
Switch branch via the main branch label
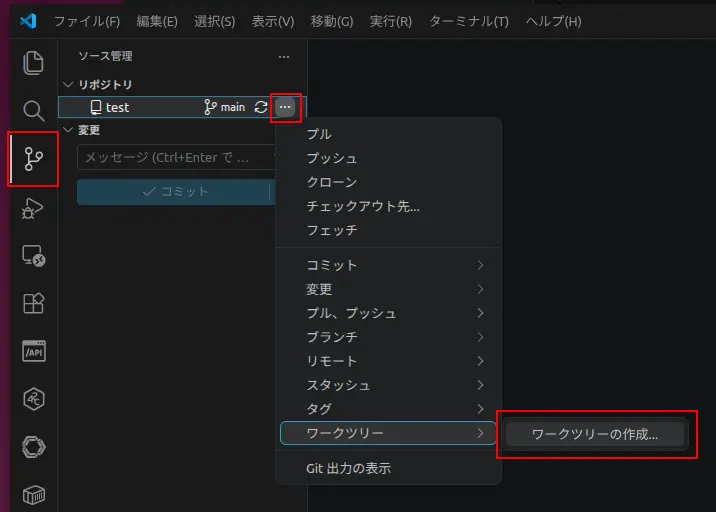point(224,107)
